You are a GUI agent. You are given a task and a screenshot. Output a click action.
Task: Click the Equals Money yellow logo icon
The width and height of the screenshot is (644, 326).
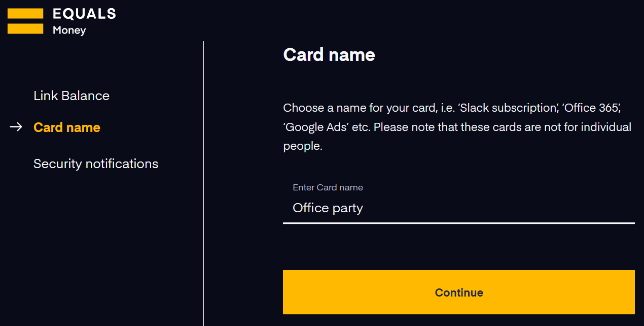(x=25, y=21)
